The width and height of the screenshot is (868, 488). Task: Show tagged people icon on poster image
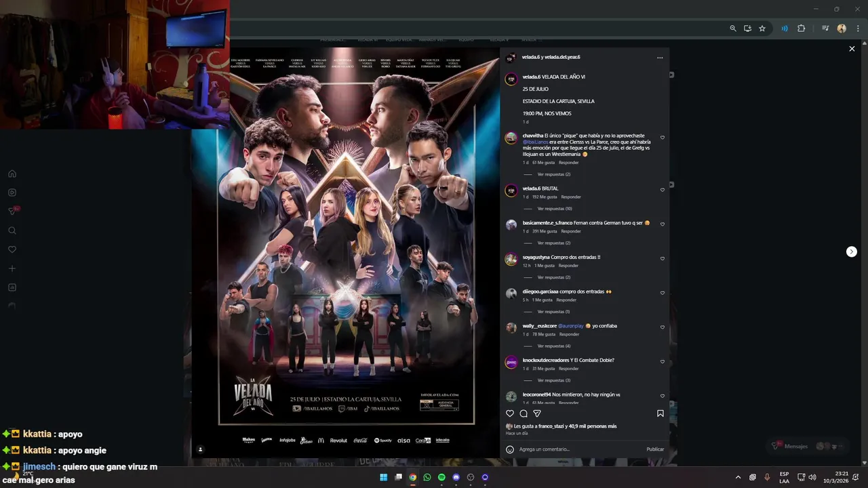point(200,449)
